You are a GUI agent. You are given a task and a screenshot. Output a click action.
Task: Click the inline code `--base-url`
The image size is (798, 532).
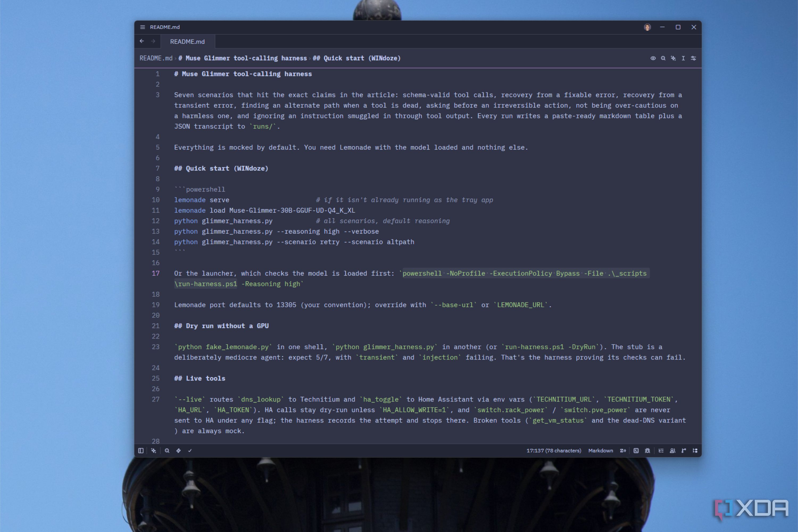pos(454,305)
